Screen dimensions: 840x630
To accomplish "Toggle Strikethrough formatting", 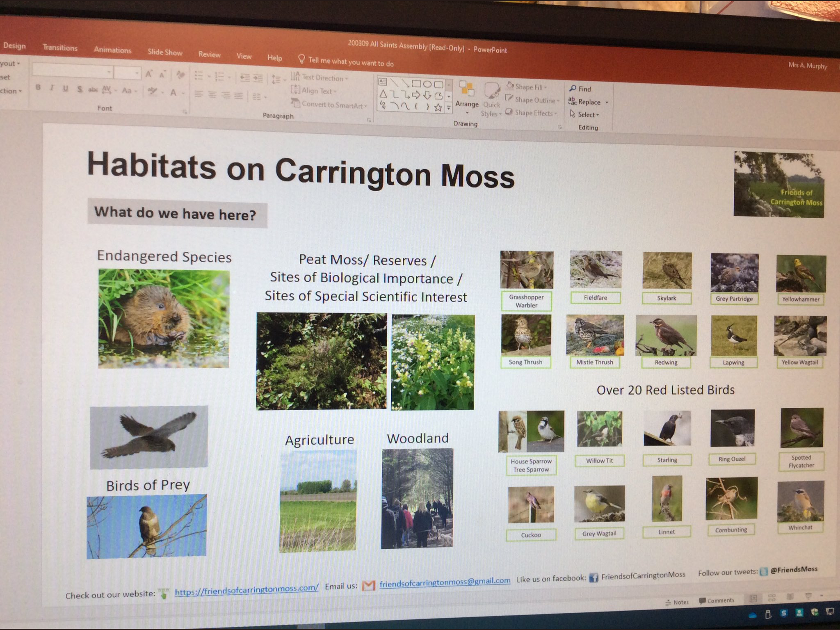I will click(93, 89).
